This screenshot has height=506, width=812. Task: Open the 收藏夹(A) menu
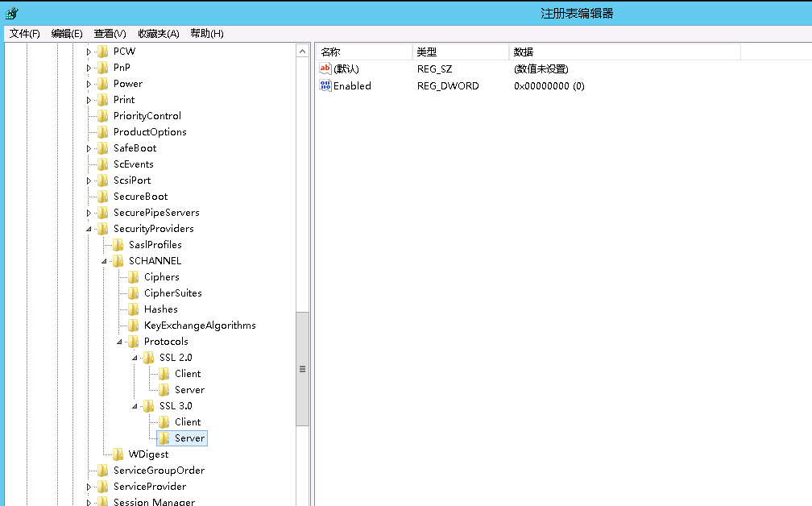click(x=158, y=33)
